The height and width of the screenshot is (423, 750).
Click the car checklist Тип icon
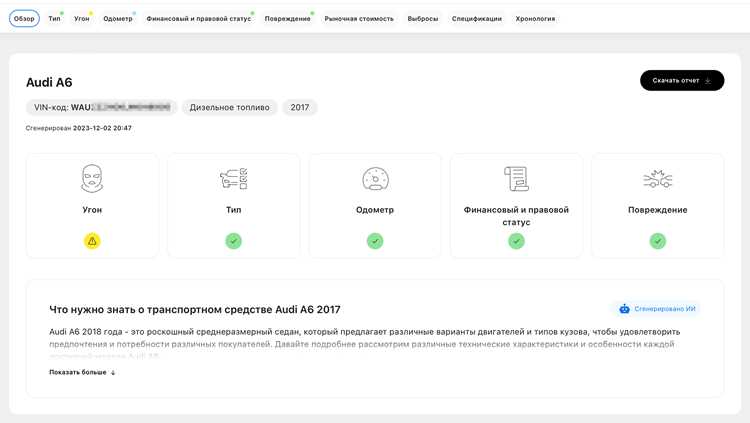[233, 178]
